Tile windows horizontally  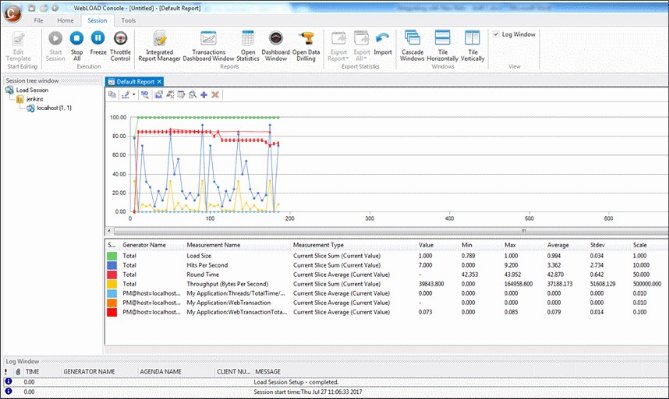[x=442, y=46]
